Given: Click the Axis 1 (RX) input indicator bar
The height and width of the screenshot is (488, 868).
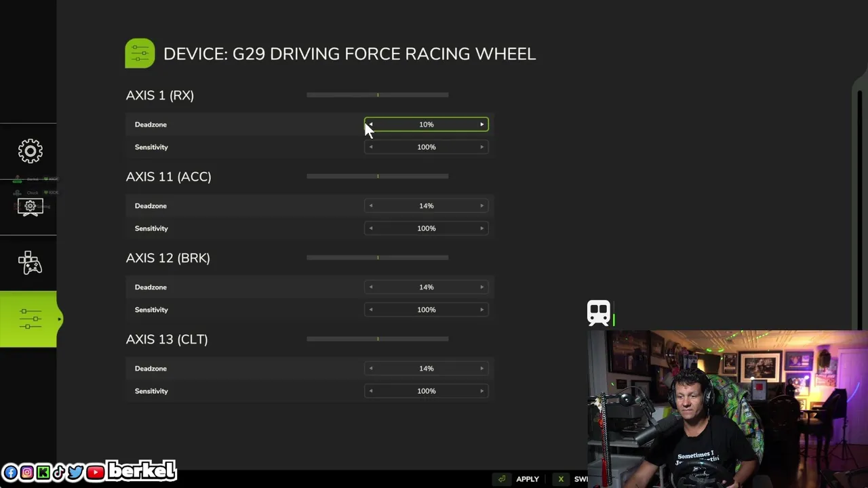Looking at the screenshot, I should 378,95.
